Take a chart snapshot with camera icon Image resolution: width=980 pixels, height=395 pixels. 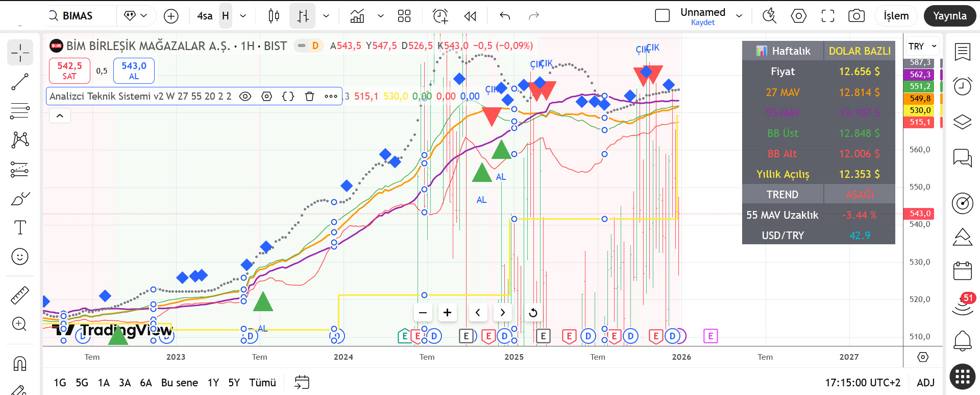tap(856, 16)
